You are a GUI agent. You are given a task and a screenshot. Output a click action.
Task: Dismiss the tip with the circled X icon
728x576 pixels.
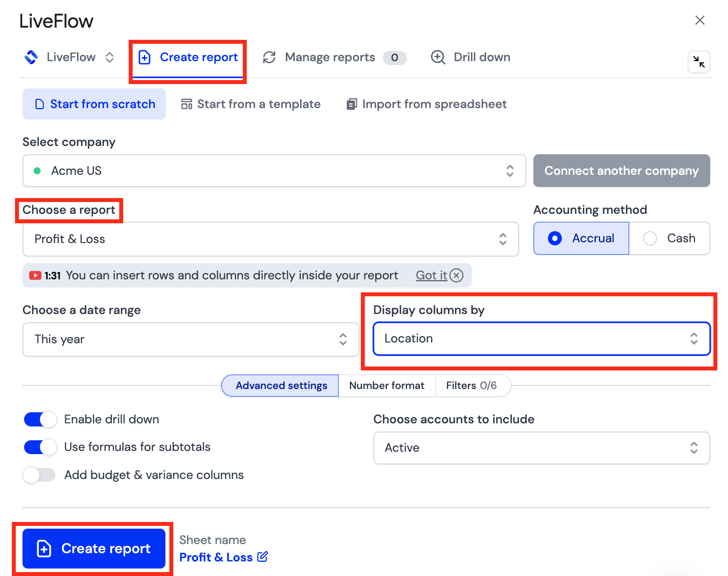457,275
